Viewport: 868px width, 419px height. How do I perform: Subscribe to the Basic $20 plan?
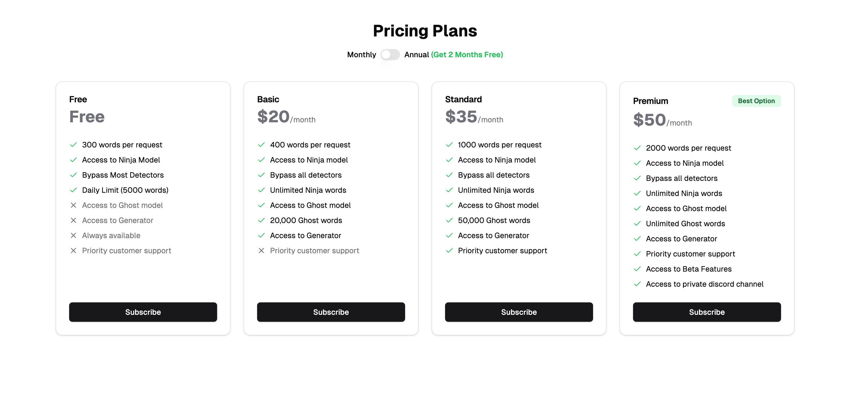(331, 312)
